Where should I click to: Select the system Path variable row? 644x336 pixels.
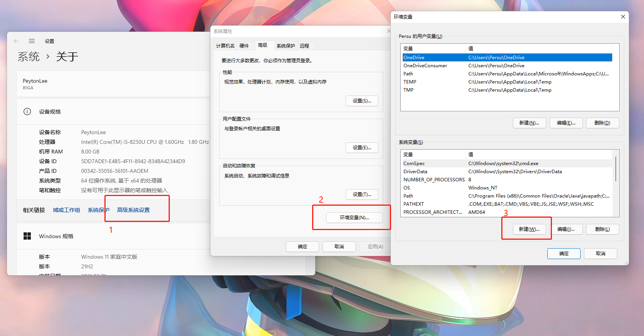(507, 196)
